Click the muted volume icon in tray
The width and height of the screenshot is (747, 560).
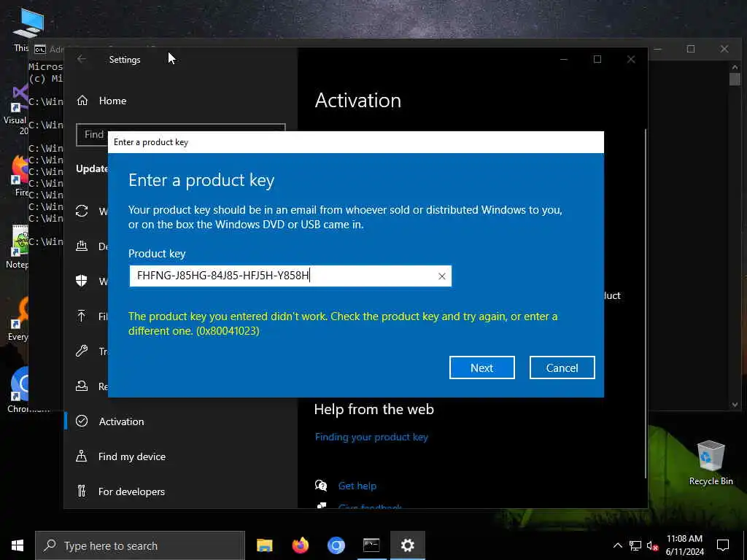tap(653, 545)
